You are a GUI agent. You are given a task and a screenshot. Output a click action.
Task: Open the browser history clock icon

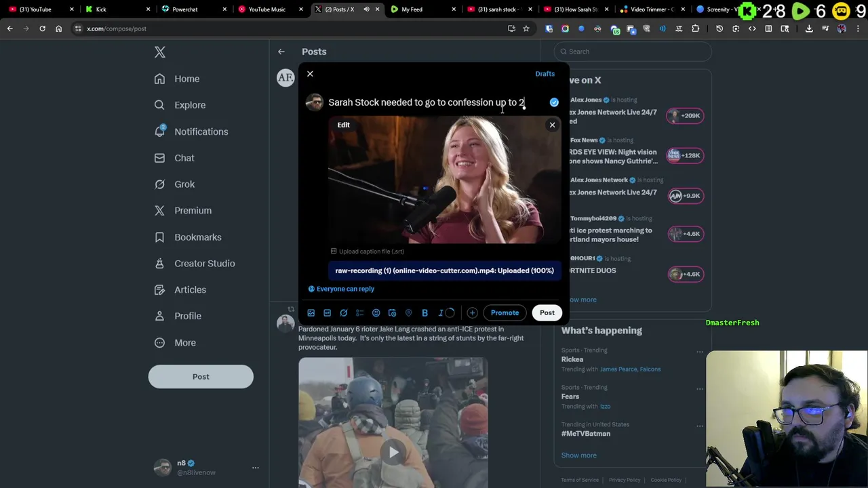point(719,28)
